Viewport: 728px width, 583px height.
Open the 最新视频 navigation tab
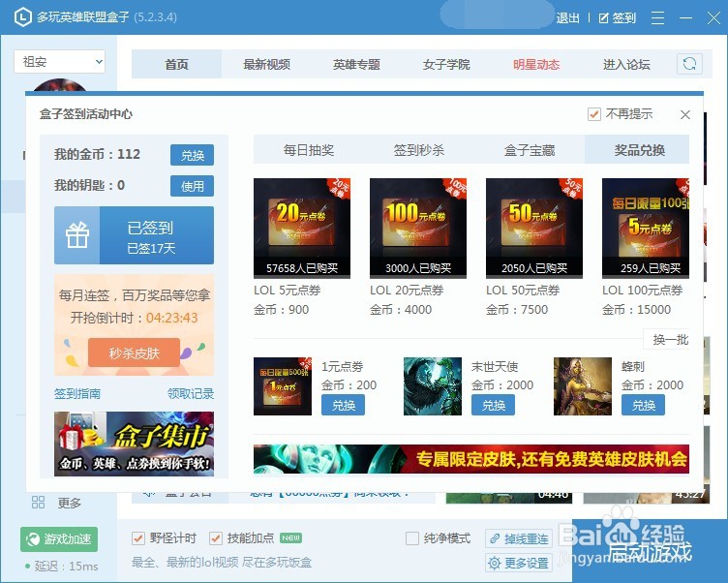[x=266, y=64]
